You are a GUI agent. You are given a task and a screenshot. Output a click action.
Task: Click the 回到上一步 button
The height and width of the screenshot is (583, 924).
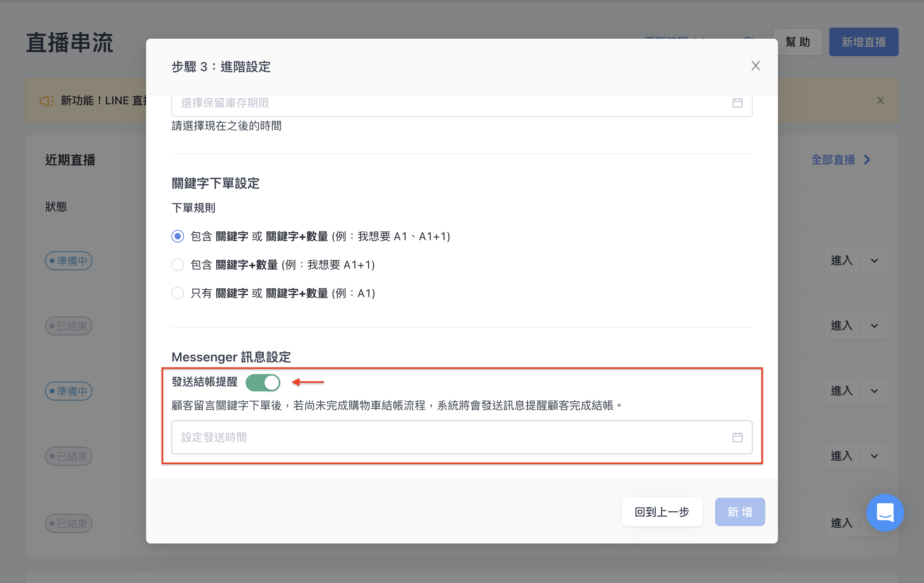point(662,512)
